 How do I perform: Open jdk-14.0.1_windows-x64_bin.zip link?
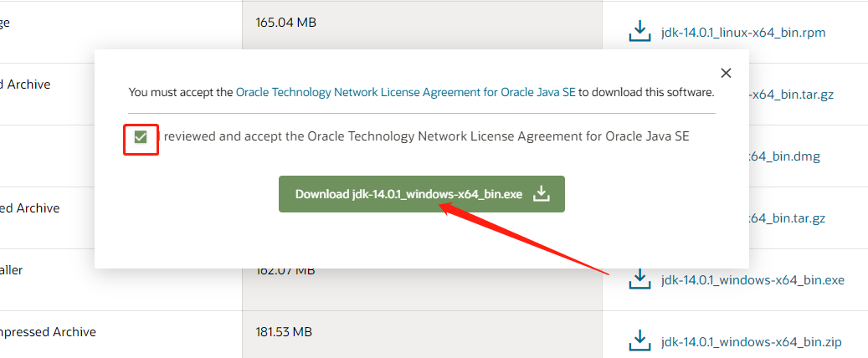coord(751,342)
